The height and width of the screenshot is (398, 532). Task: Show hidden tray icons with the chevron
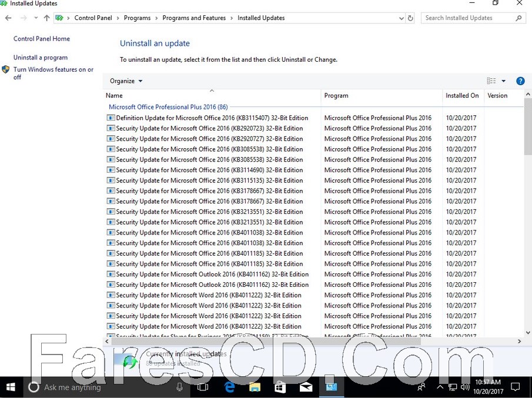440,387
